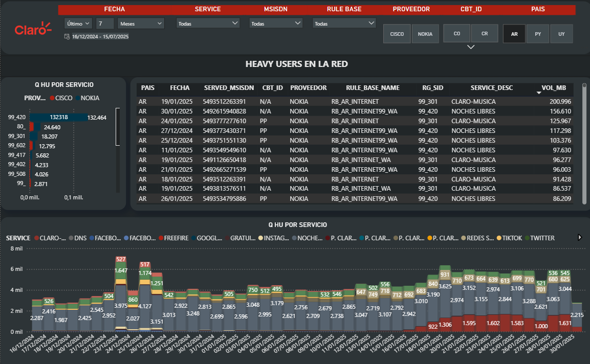This screenshot has height=364, width=590.
Task: Open the SERVICE Todas dropdown
Action: (208, 24)
